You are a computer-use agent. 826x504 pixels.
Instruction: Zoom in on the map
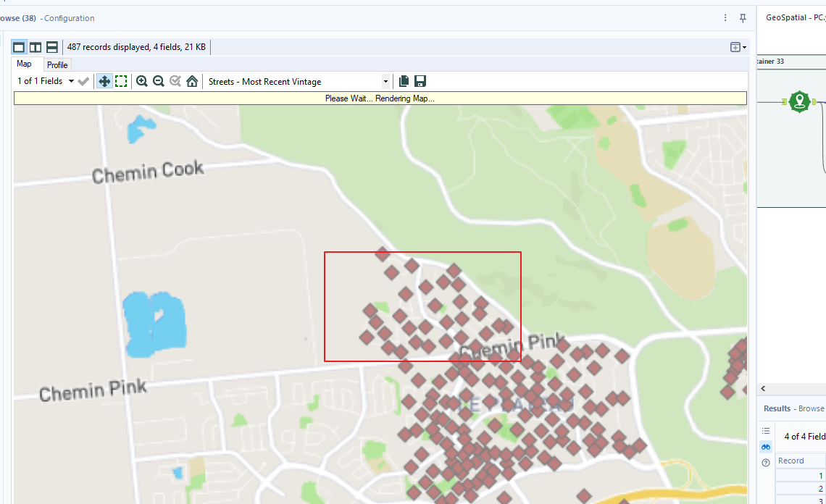point(142,81)
